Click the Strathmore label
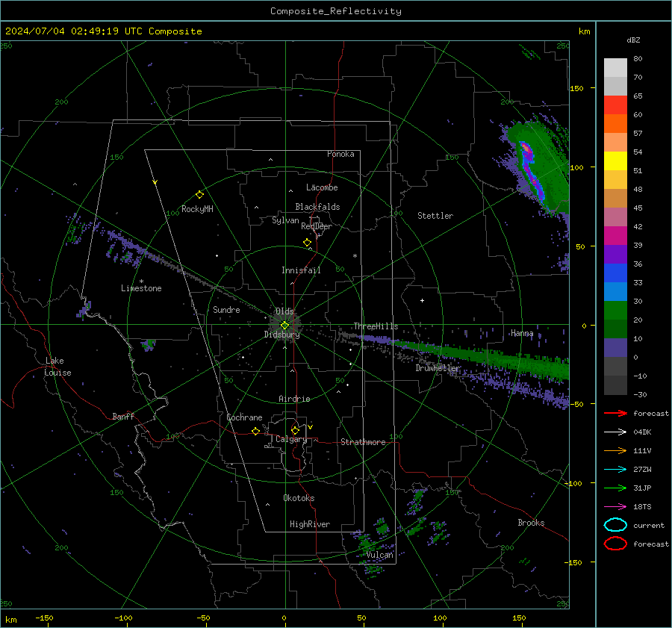 [x=363, y=442]
